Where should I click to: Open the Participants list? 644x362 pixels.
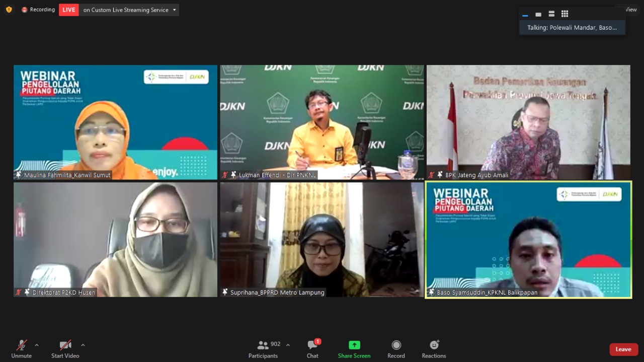point(263,348)
